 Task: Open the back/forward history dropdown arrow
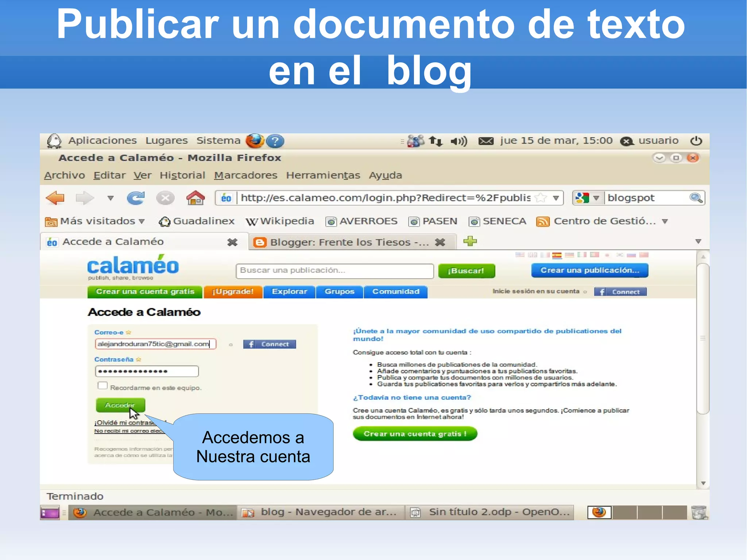click(111, 198)
